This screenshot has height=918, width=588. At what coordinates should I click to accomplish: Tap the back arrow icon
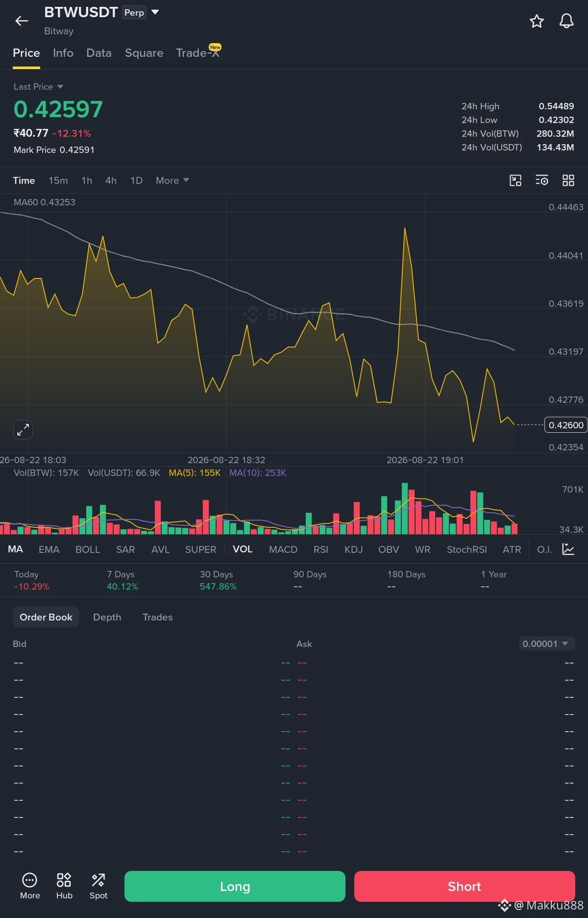coord(22,21)
